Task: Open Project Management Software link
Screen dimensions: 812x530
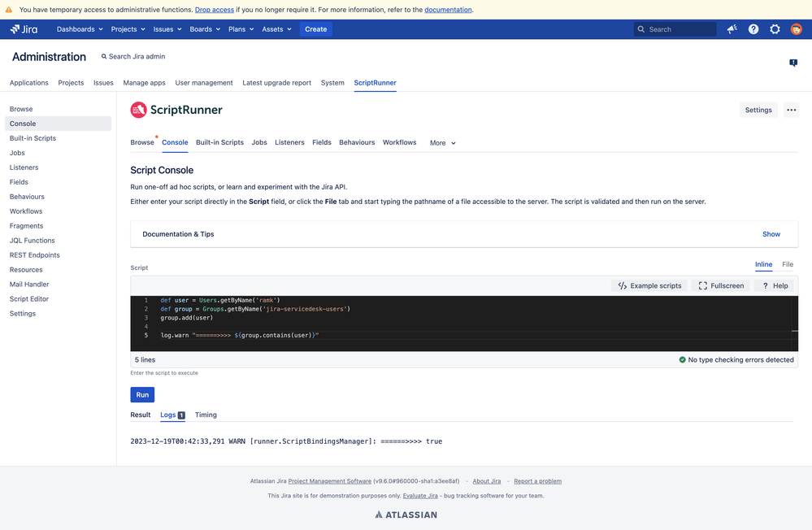Action: click(329, 481)
